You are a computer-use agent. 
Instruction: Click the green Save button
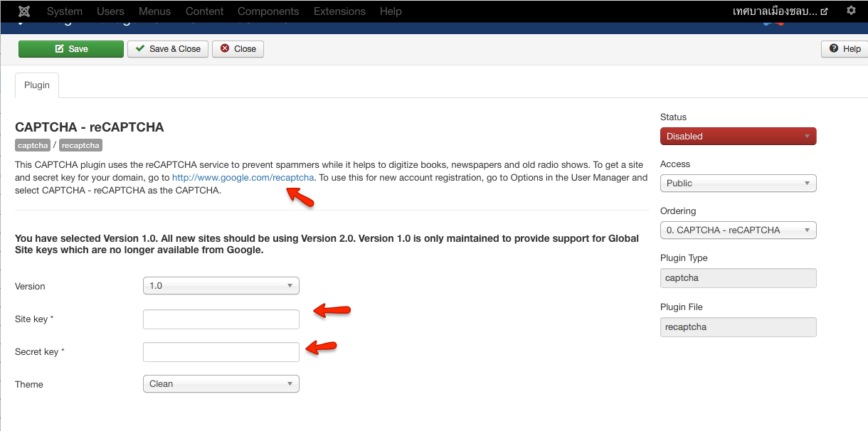71,49
